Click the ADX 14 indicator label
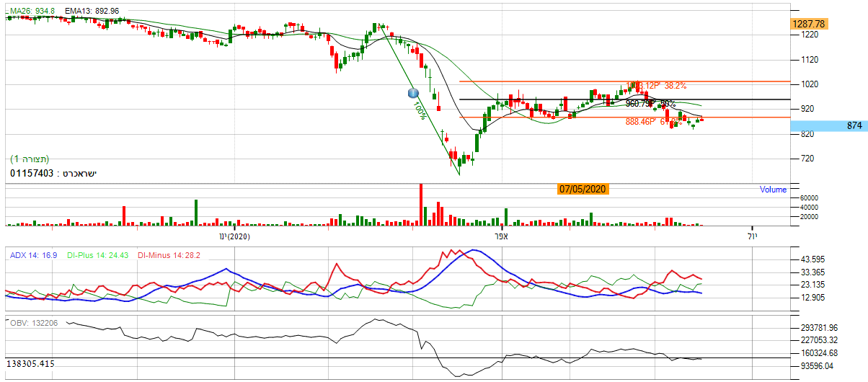Viewport: 868px width, 382px height. (x=32, y=254)
